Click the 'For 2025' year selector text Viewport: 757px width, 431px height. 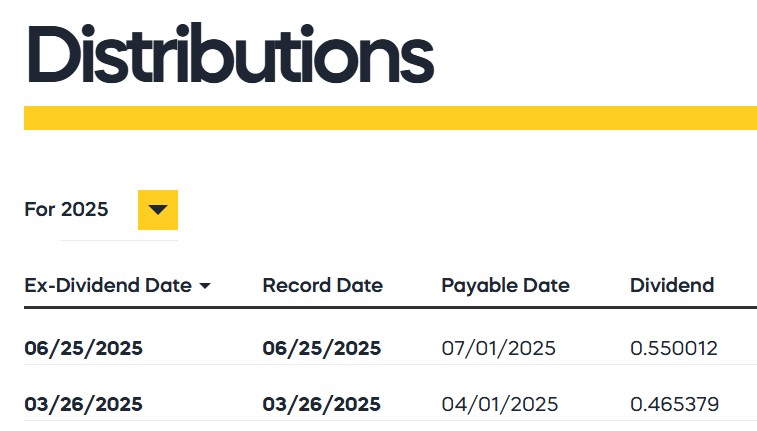pyautogui.click(x=66, y=209)
